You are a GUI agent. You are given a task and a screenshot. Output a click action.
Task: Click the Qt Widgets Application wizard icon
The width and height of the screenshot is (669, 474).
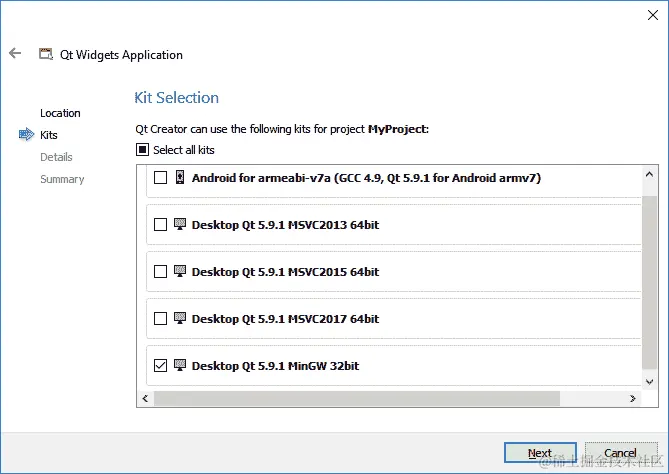[x=46, y=54]
